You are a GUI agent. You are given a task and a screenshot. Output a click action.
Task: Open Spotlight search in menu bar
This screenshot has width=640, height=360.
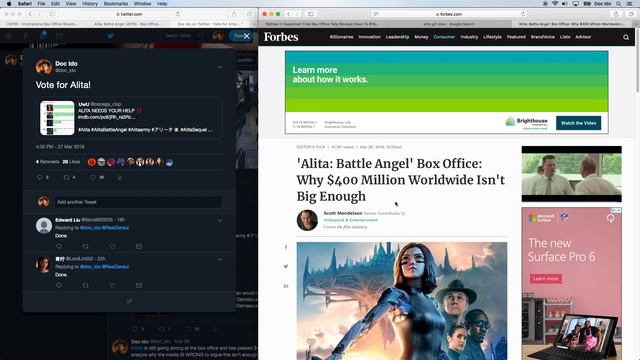[x=618, y=4]
